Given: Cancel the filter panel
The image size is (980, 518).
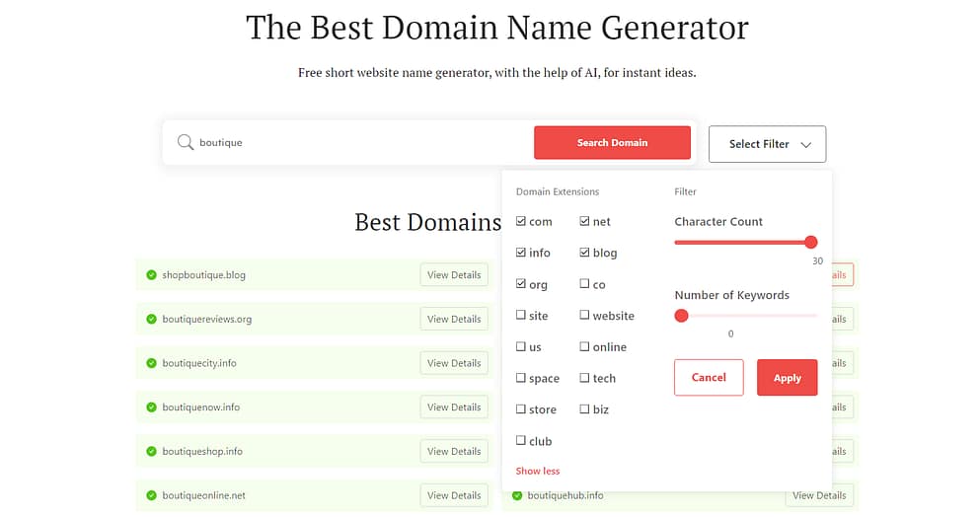Looking at the screenshot, I should click(x=709, y=378).
